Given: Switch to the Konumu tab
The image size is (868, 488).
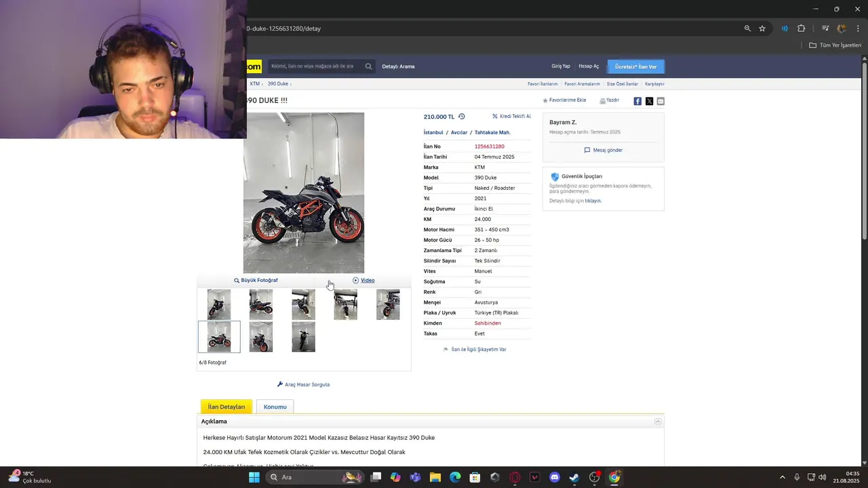Looking at the screenshot, I should (x=275, y=407).
